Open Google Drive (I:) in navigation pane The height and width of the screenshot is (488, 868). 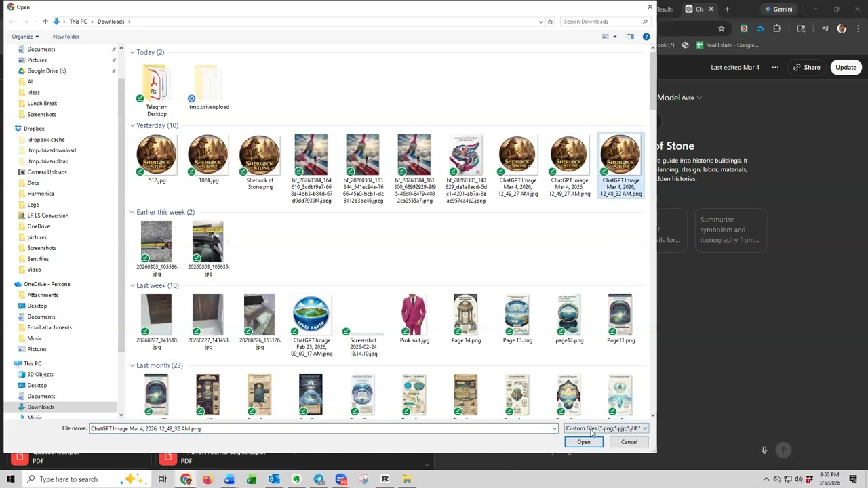point(46,71)
